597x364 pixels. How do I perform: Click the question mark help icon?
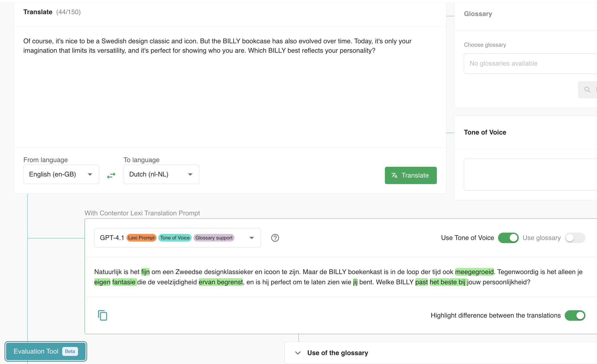[x=275, y=238]
